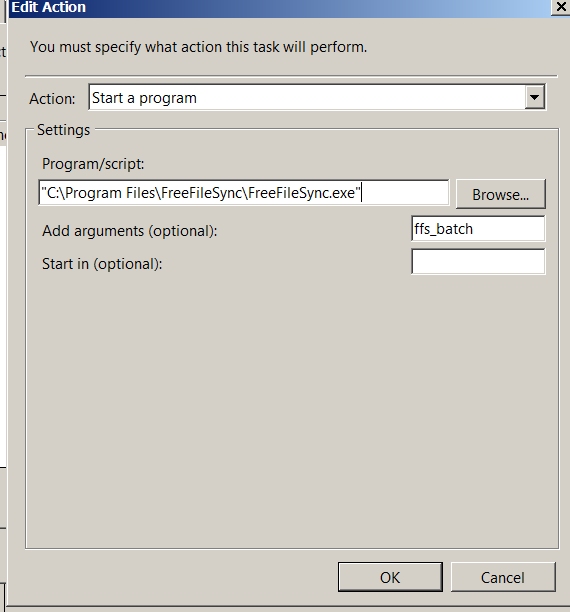Dismiss the dialog with Cancel

(x=503, y=577)
